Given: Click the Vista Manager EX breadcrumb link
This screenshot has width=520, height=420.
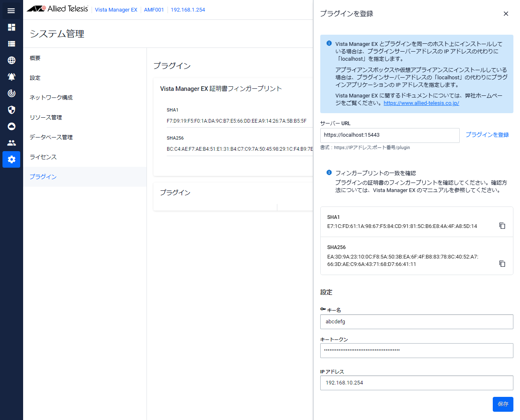Looking at the screenshot, I should [116, 10].
